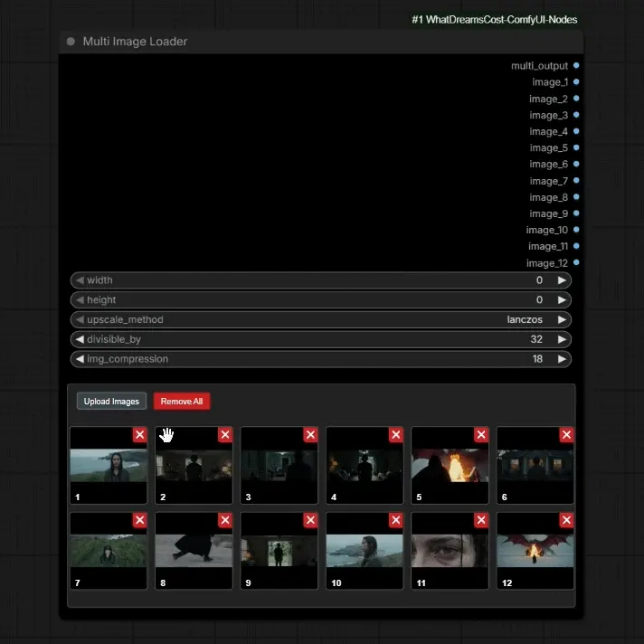The height and width of the screenshot is (644, 644).
Task: Click the image_12 output dot
Action: tap(576, 262)
